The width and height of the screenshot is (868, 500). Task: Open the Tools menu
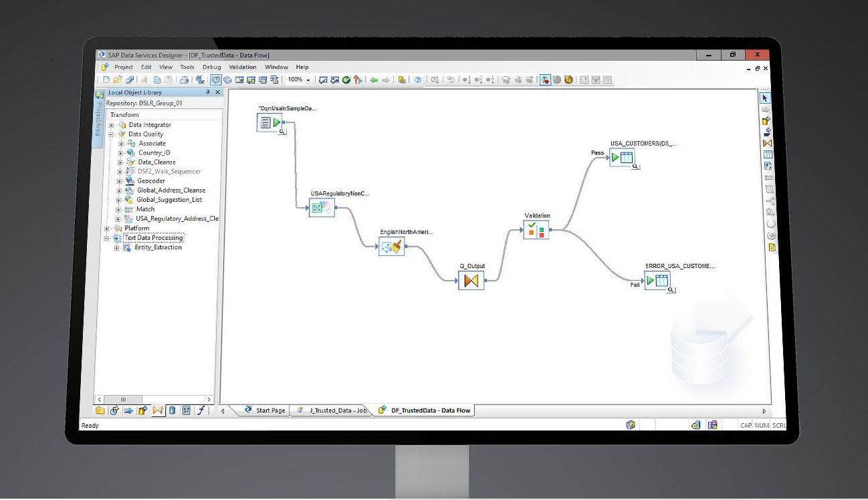(187, 67)
